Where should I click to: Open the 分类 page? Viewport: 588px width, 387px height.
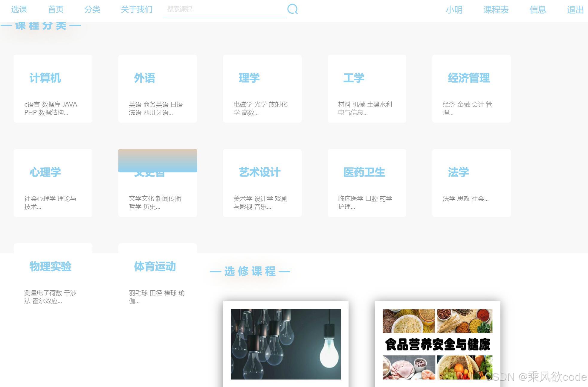[x=93, y=9]
